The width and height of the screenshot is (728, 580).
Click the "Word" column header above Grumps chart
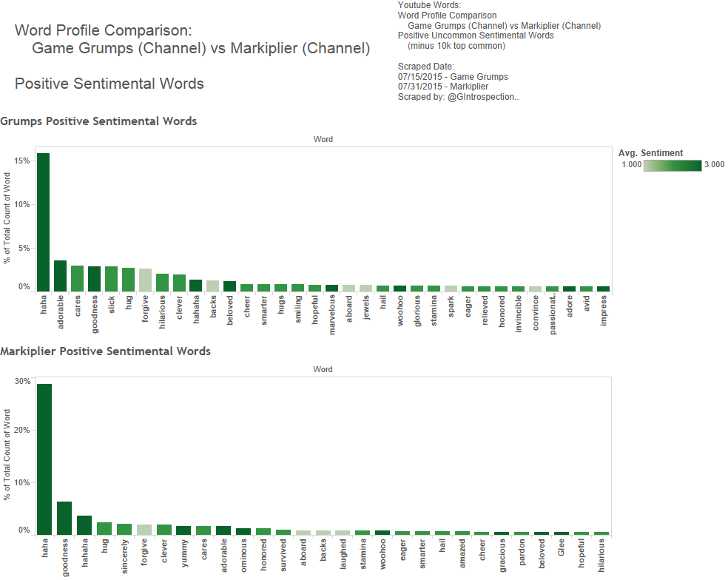[x=323, y=139]
